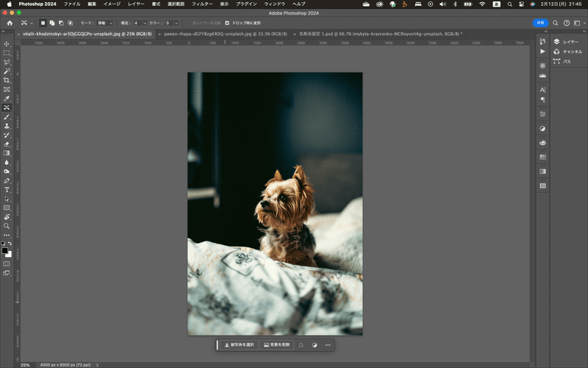588x368 pixels.
Task: Open the カラー value dropdown
Action: [176, 23]
